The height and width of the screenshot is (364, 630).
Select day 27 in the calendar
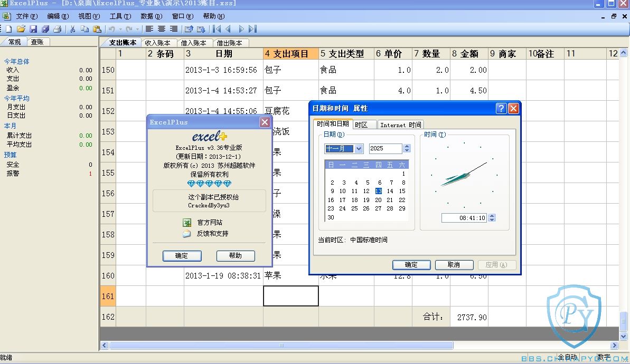(378, 209)
